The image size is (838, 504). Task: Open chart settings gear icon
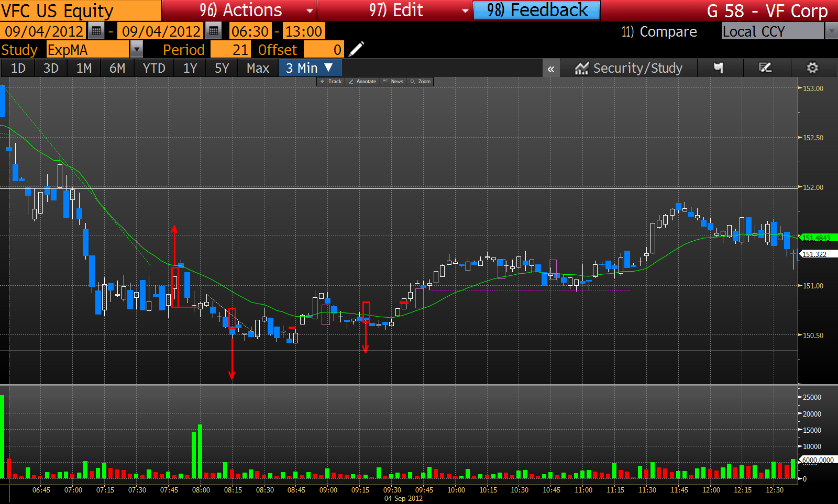pos(812,68)
